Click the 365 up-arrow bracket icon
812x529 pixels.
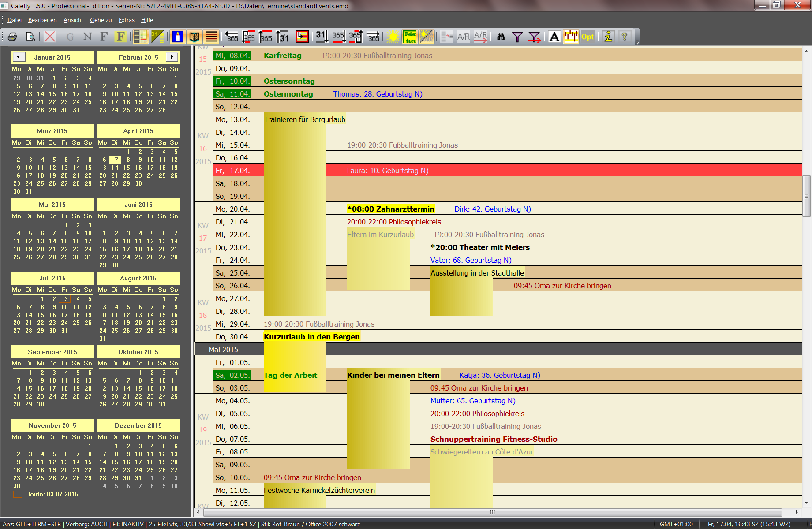356,37
